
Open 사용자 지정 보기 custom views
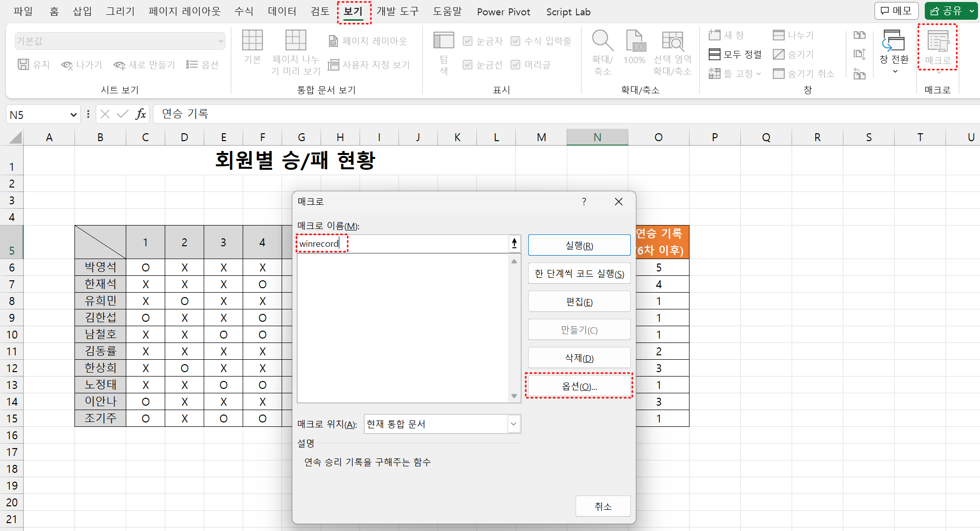point(369,65)
